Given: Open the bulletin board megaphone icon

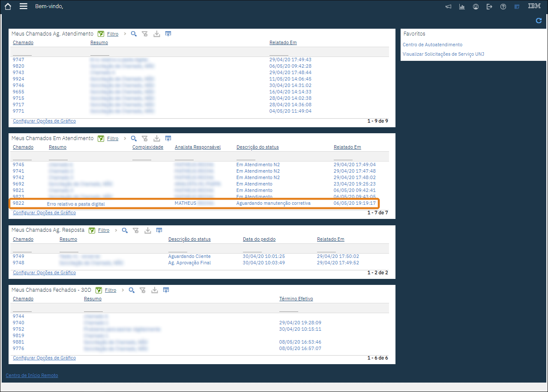Looking at the screenshot, I should click(x=448, y=7).
